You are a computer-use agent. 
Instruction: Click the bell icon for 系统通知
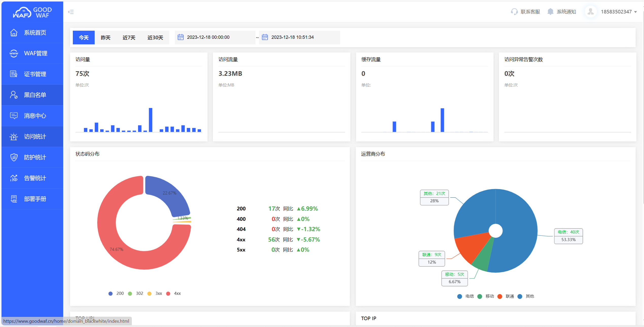click(550, 12)
